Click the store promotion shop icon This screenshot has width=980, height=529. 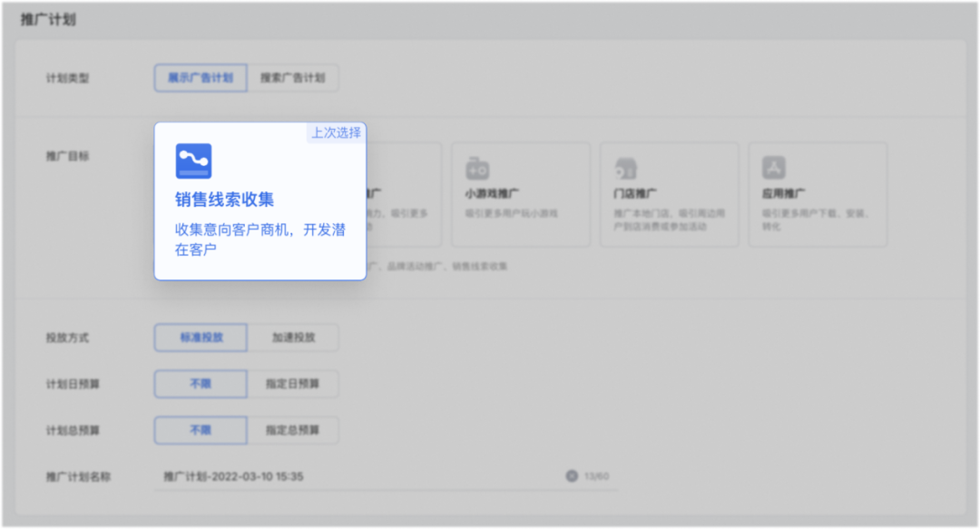pyautogui.click(x=625, y=168)
